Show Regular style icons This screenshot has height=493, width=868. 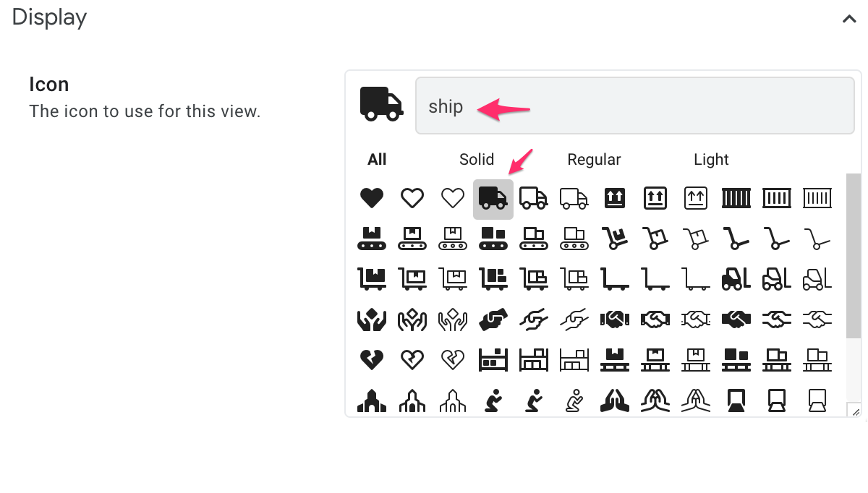tap(594, 160)
